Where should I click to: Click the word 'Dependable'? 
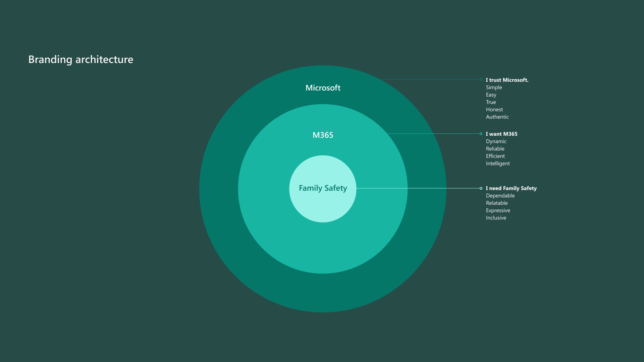[500, 196]
